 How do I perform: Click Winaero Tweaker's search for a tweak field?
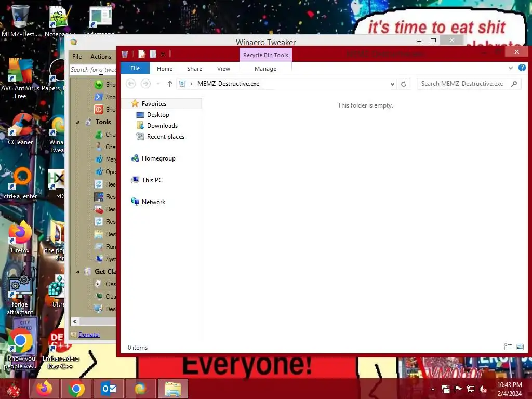(94, 70)
